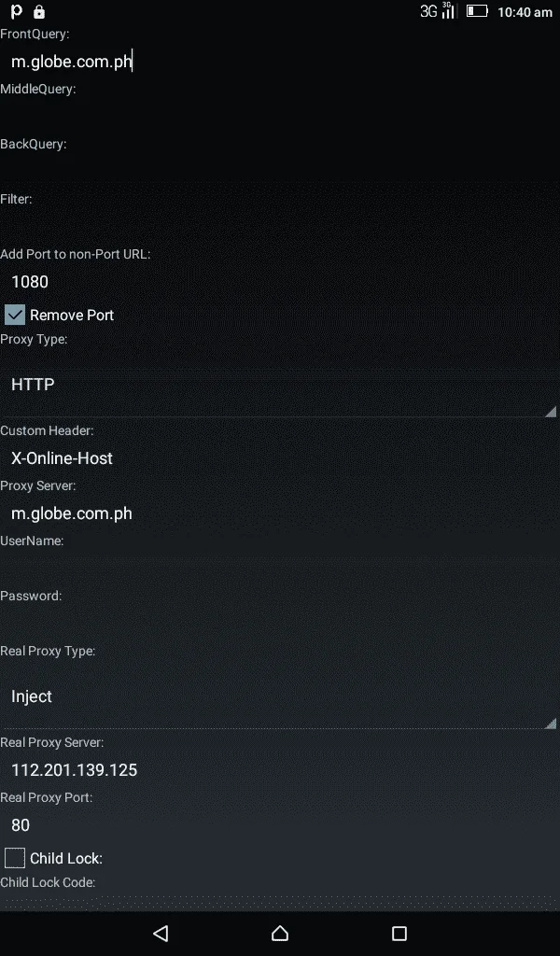Tap the Proxy Server: label
Image resolution: width=560 pixels, height=956 pixels.
point(37,485)
